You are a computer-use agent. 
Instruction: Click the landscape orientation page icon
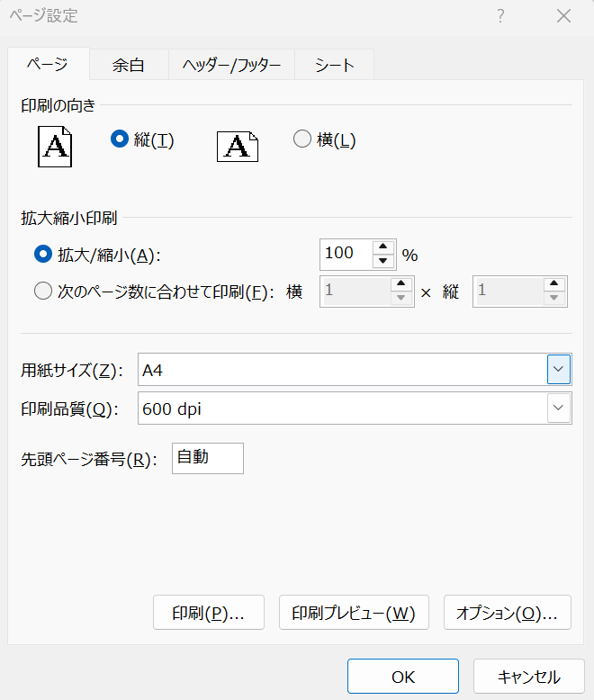[x=238, y=146]
